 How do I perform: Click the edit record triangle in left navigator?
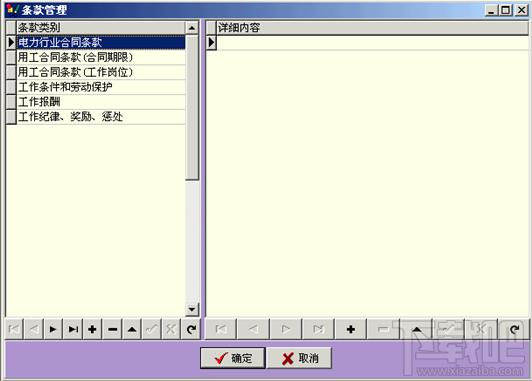pyautogui.click(x=132, y=329)
